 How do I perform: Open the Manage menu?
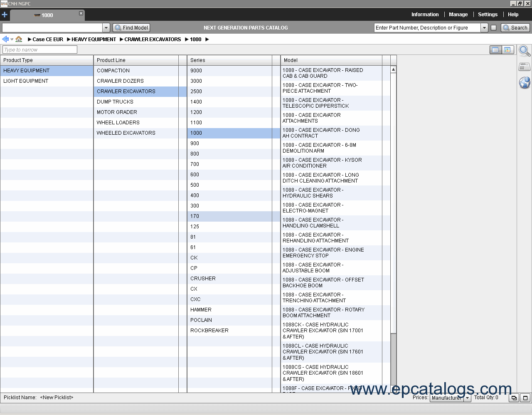(458, 15)
